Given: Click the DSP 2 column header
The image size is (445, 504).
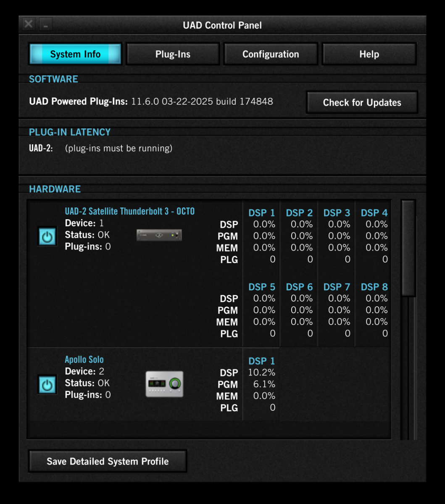Looking at the screenshot, I should point(299,213).
